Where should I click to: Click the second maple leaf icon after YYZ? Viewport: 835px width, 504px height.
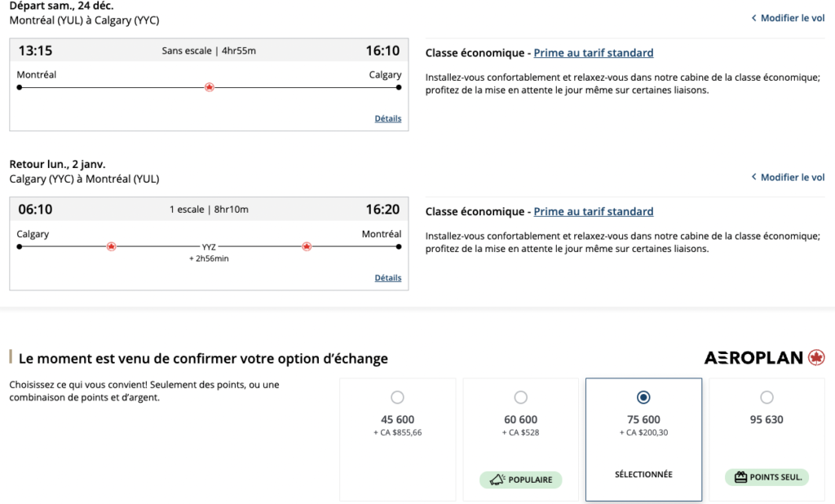pos(307,246)
